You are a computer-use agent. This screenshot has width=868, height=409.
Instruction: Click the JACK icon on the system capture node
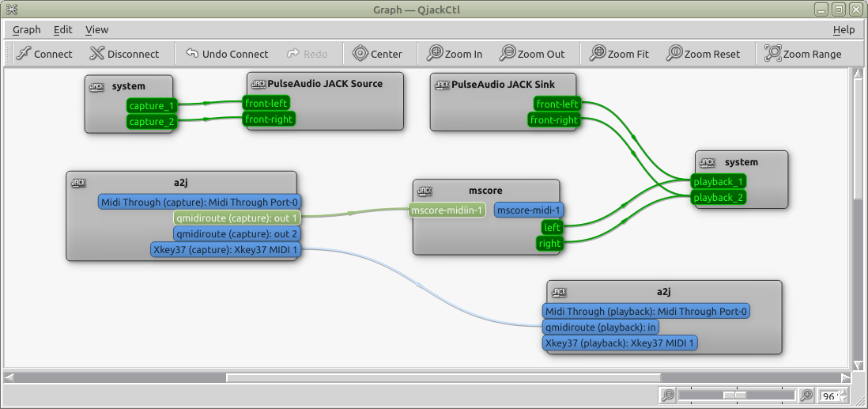pos(96,86)
